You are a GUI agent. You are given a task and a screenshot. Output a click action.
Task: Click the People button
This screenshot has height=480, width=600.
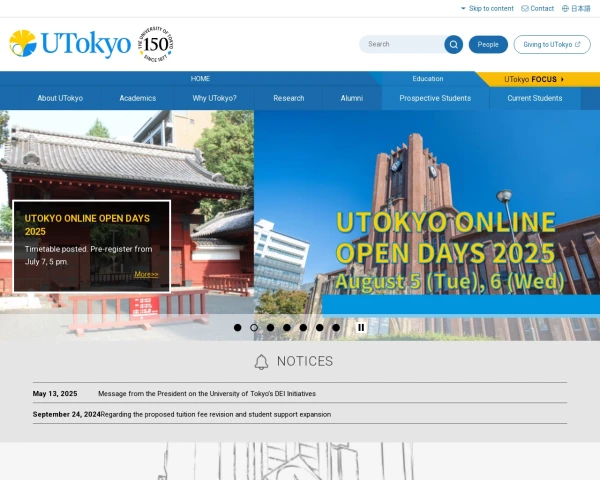[x=488, y=44]
